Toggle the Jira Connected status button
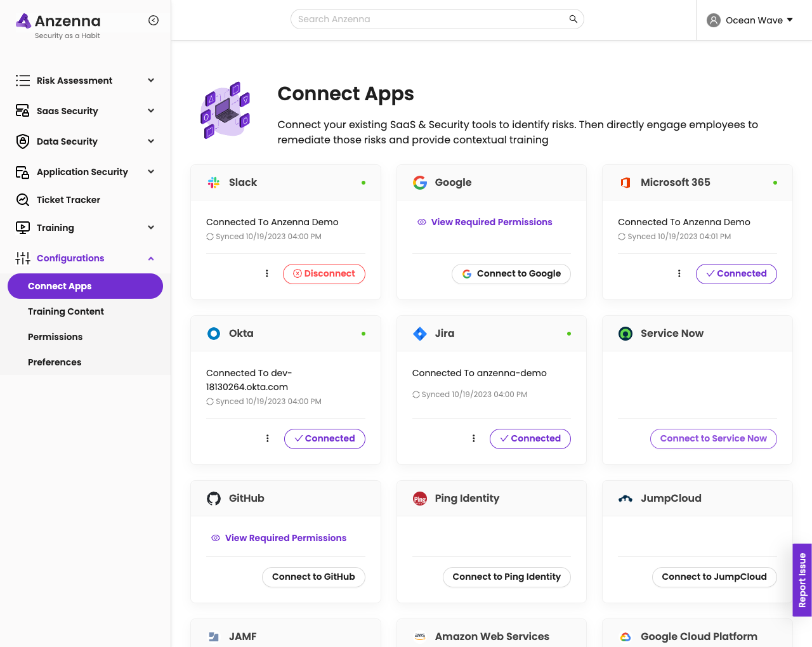 (x=530, y=438)
